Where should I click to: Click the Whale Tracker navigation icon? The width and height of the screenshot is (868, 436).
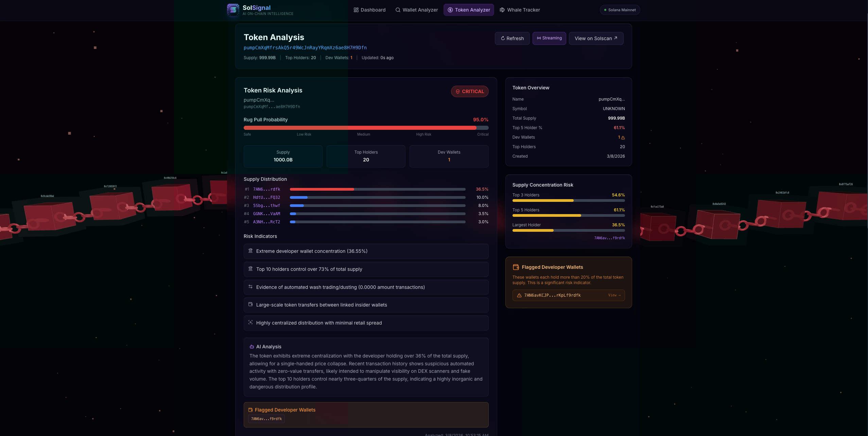502,10
